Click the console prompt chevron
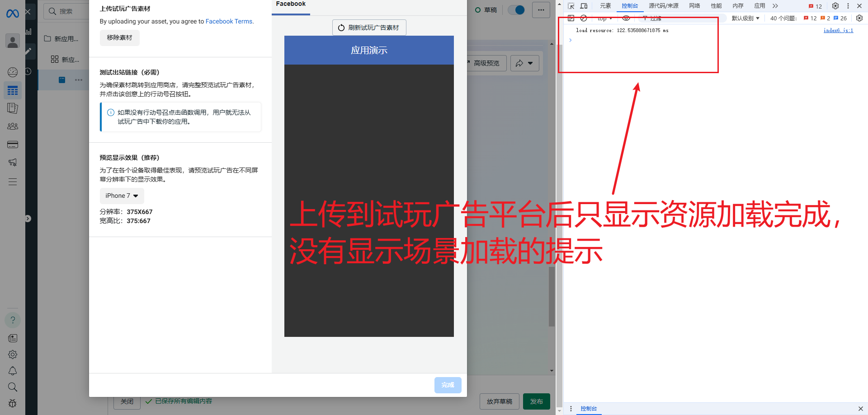The width and height of the screenshot is (868, 415). (x=571, y=40)
